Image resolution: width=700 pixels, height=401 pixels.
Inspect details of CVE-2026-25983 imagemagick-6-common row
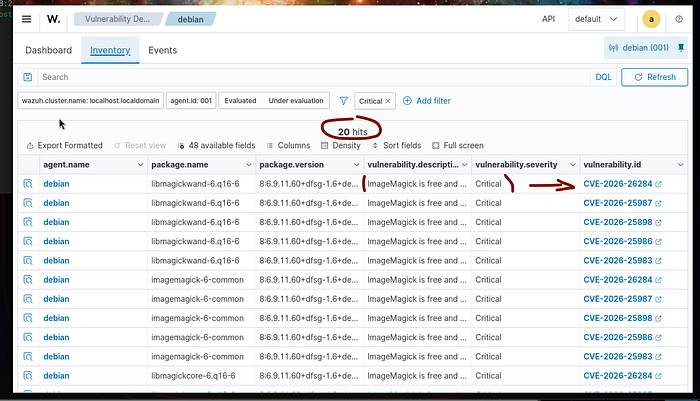(28, 356)
